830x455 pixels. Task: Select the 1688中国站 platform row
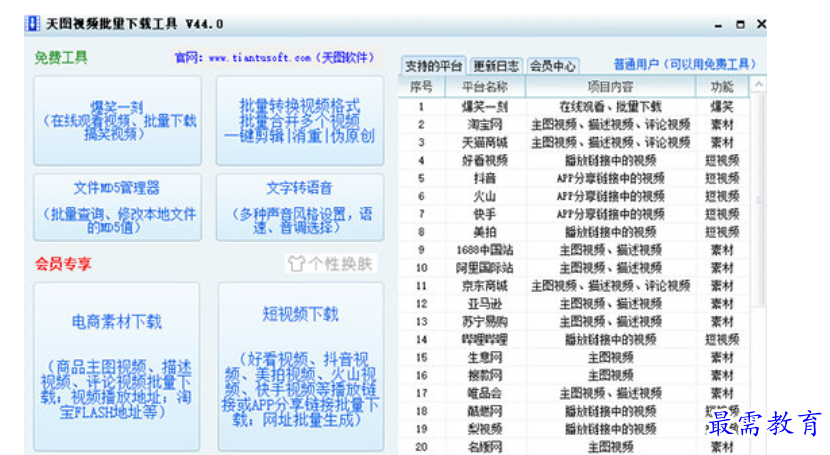574,250
